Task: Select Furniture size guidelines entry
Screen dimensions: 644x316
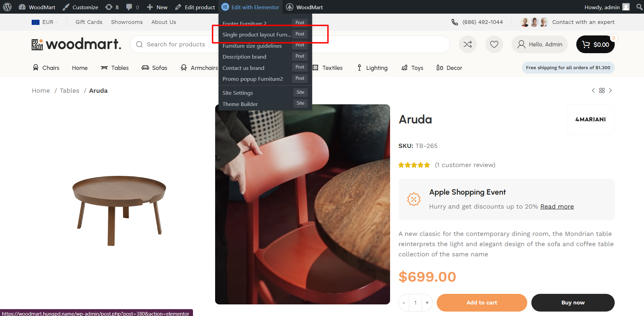Action: pyautogui.click(x=265, y=46)
